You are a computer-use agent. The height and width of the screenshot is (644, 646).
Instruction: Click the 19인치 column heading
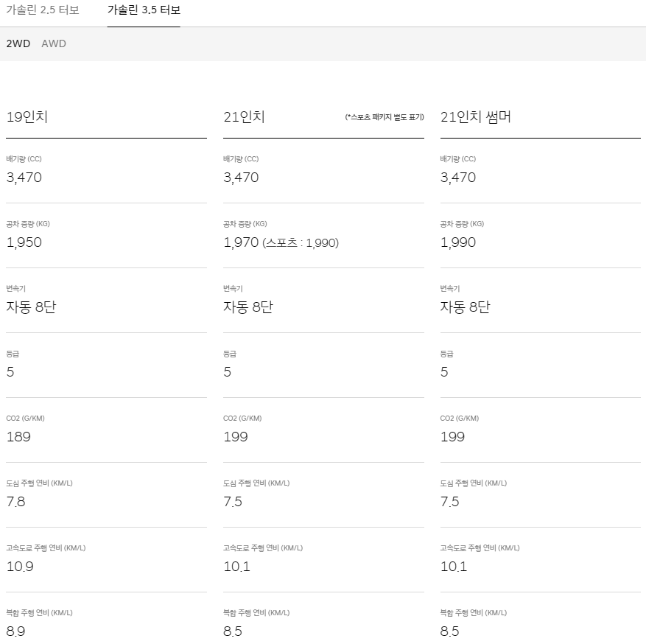click(27, 117)
